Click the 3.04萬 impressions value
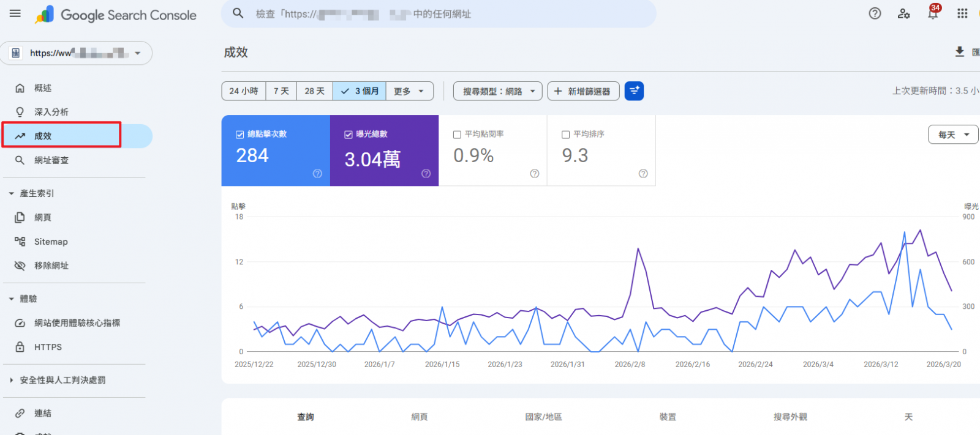Viewport: 980px width, 435px height. (372, 160)
